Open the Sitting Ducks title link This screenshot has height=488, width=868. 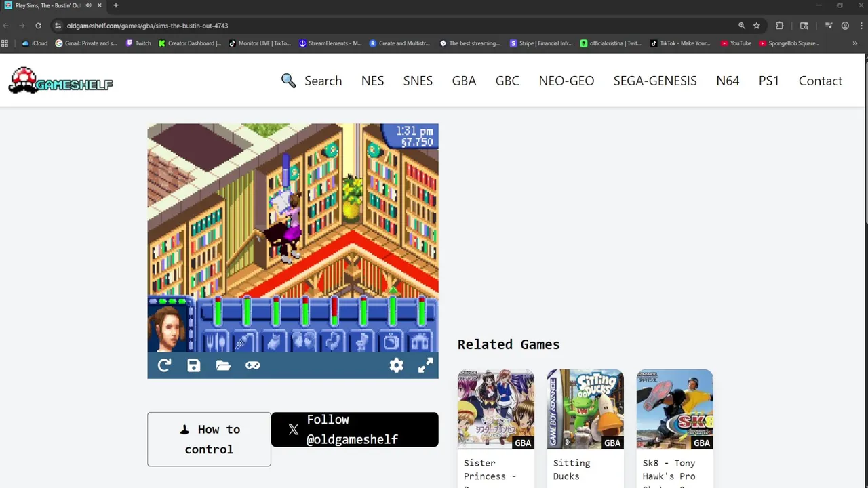click(572, 470)
